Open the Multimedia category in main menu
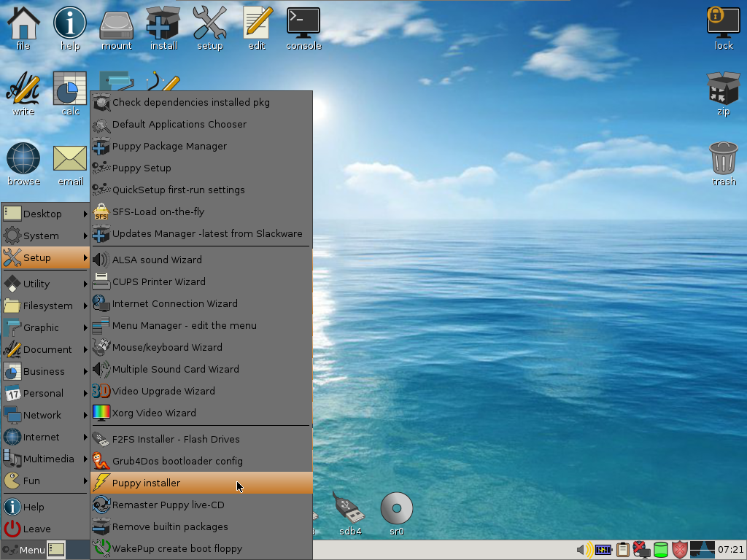This screenshot has width=747, height=560. [45, 459]
